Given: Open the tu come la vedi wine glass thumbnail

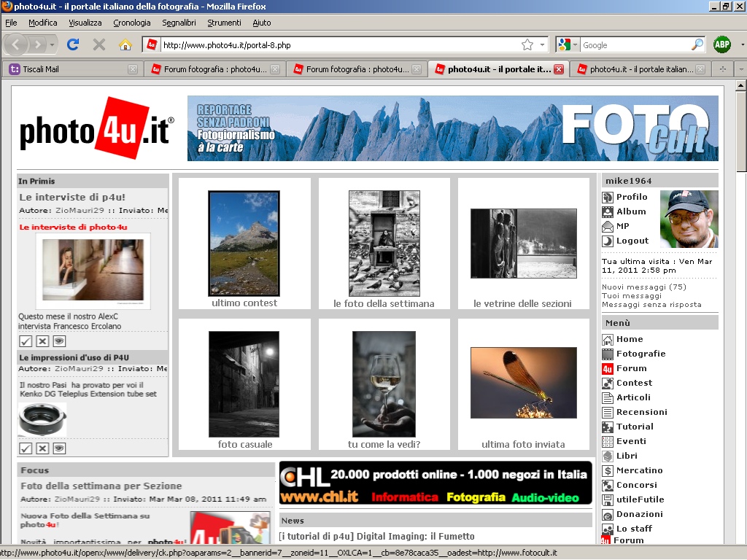Looking at the screenshot, I should (x=384, y=384).
